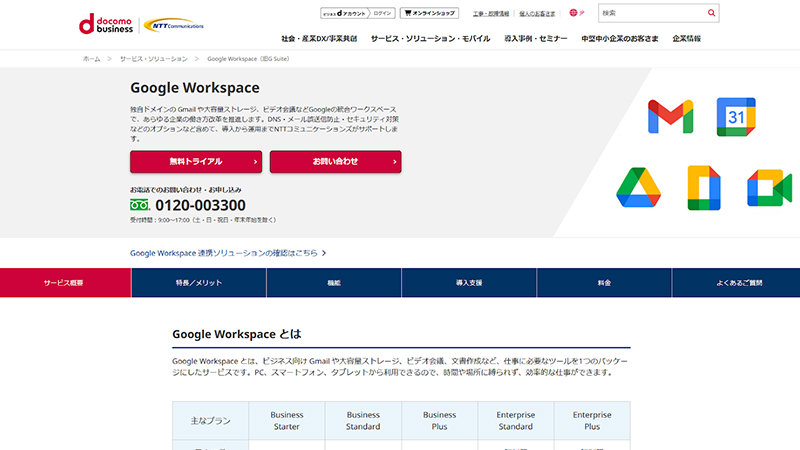800x450 pixels.
Task: Expand the 社会・産業DX/事業共創 menu
Action: click(x=319, y=38)
